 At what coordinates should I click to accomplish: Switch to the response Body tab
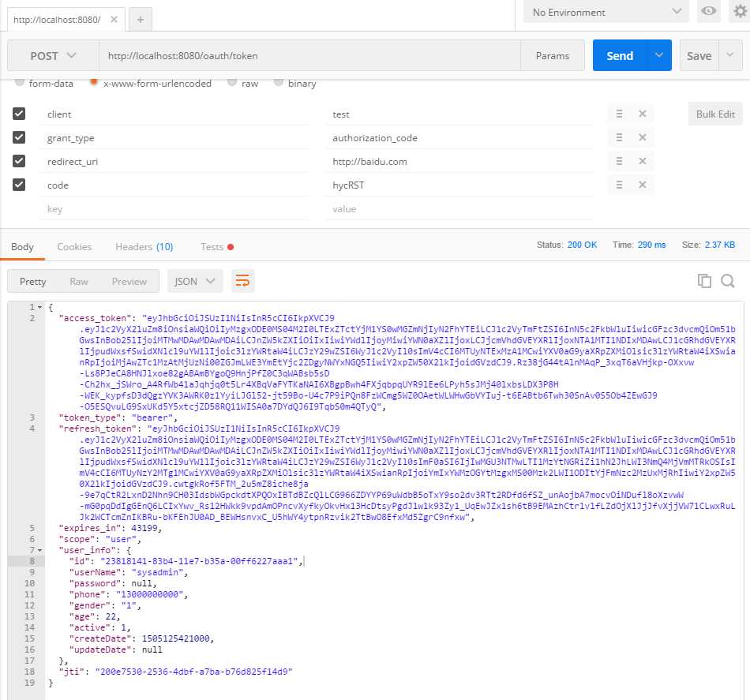click(x=22, y=247)
